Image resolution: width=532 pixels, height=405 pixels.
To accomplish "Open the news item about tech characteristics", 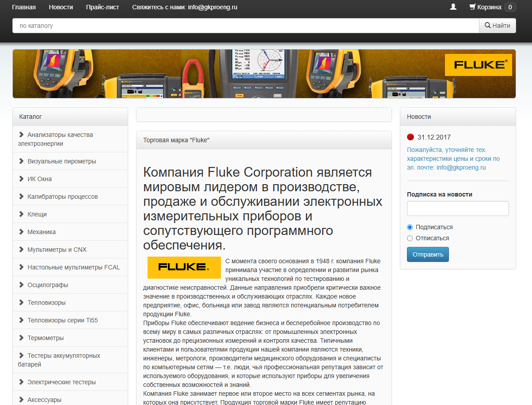I will [x=453, y=159].
